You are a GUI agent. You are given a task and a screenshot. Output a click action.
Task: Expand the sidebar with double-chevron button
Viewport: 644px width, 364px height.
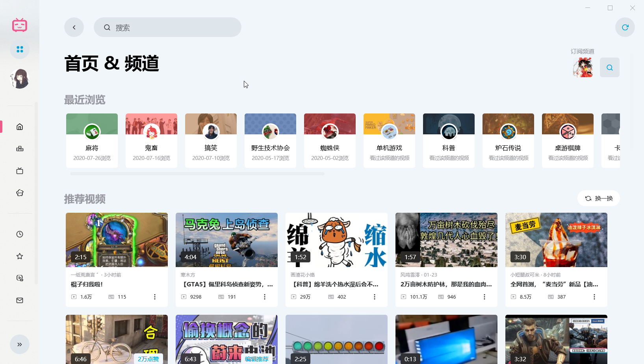point(20,344)
